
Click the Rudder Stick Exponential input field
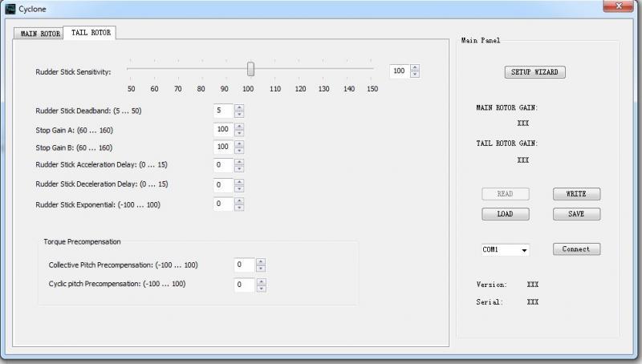[x=222, y=204]
